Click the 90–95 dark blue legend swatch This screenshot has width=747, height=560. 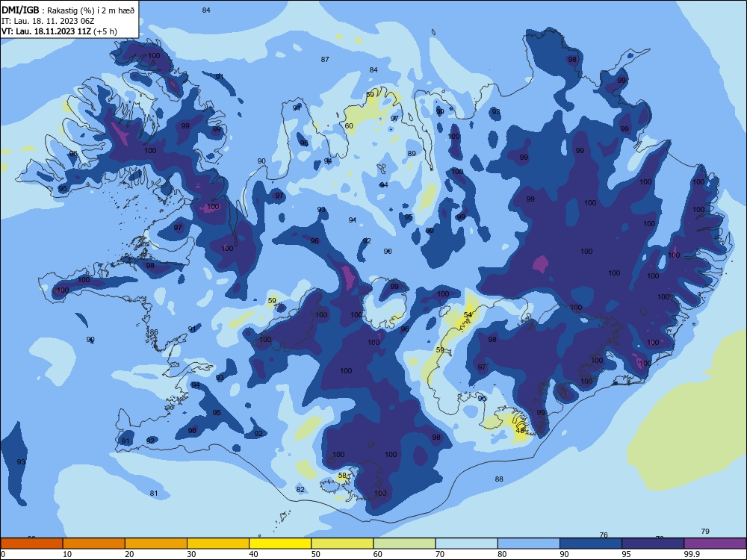click(591, 544)
